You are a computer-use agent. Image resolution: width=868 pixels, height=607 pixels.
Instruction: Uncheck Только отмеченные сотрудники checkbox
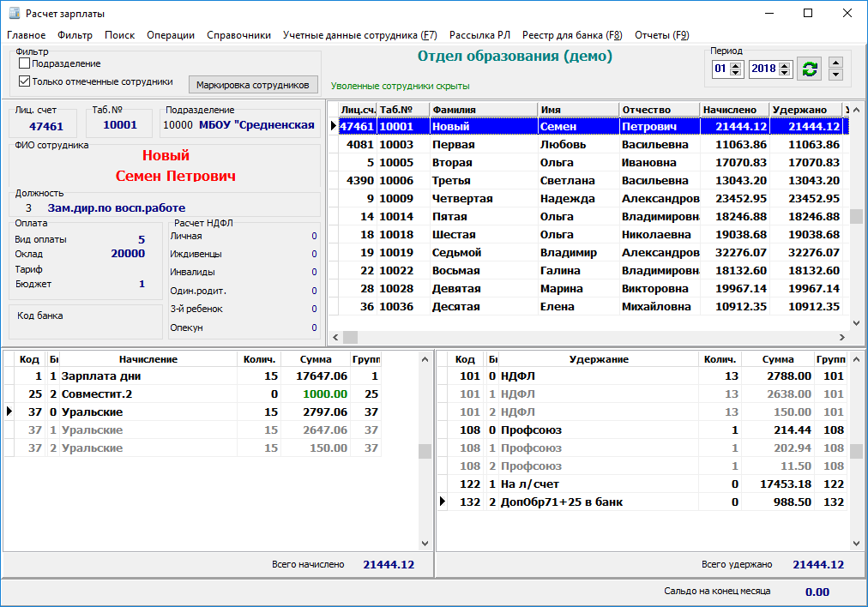tap(25, 82)
